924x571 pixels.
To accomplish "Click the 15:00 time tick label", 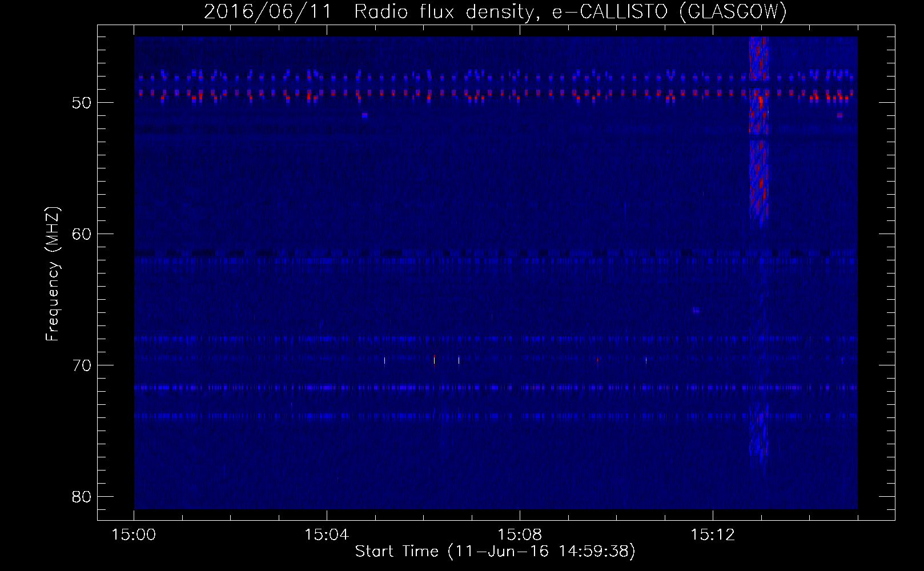I will [134, 535].
